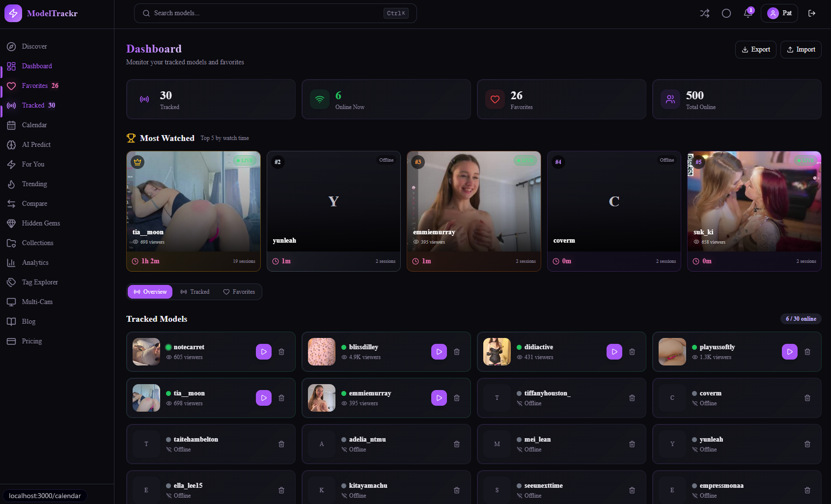Screen dimensions: 831x504
Task: Play didiactive's live stream
Action: coord(614,352)
